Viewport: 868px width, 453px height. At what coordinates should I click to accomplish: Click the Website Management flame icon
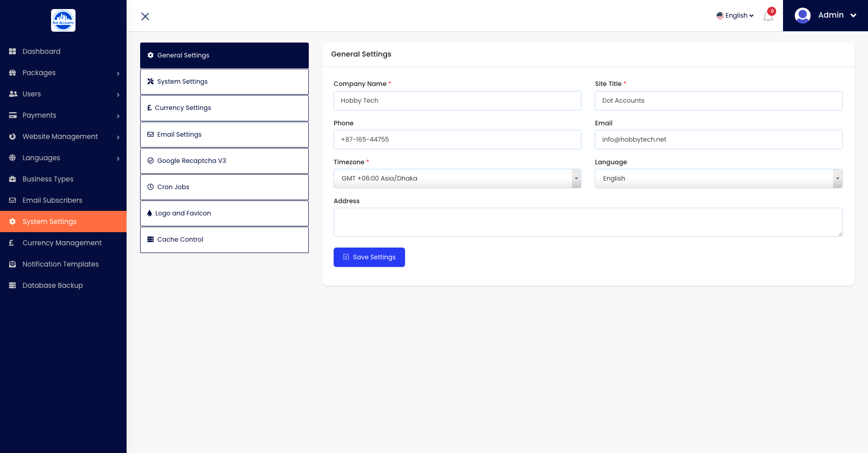(x=12, y=136)
